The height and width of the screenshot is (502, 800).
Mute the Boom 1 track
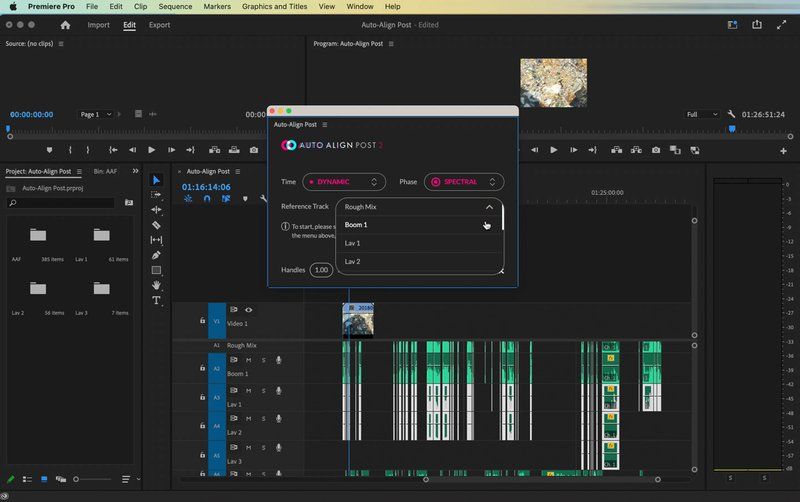pos(248,360)
